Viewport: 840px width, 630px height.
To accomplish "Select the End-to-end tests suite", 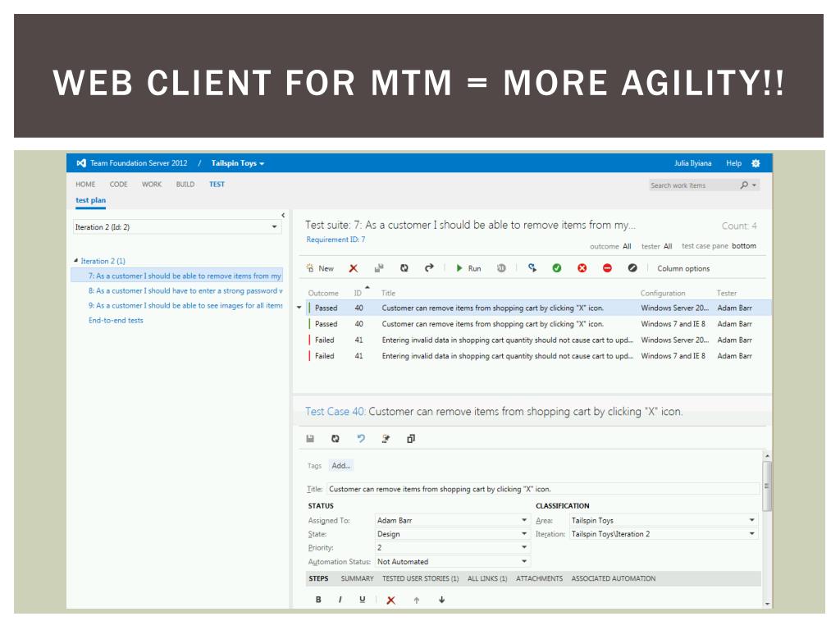I will coord(116,321).
